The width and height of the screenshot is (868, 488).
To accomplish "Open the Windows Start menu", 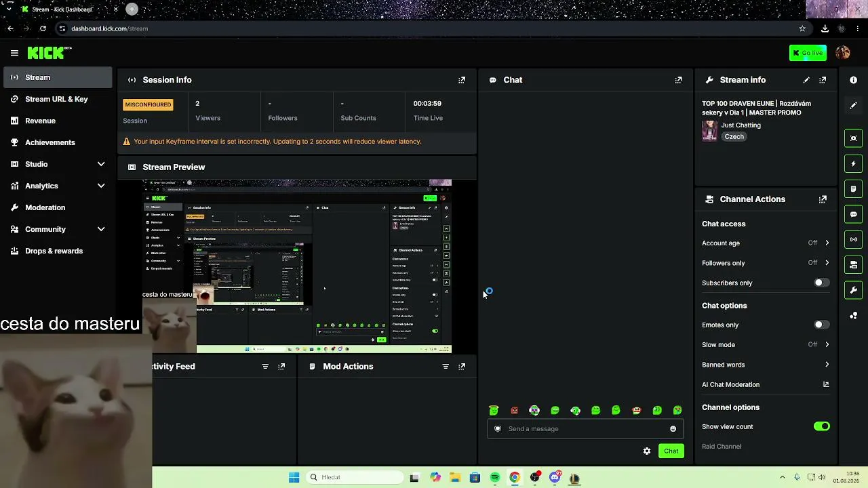I will [x=294, y=478].
